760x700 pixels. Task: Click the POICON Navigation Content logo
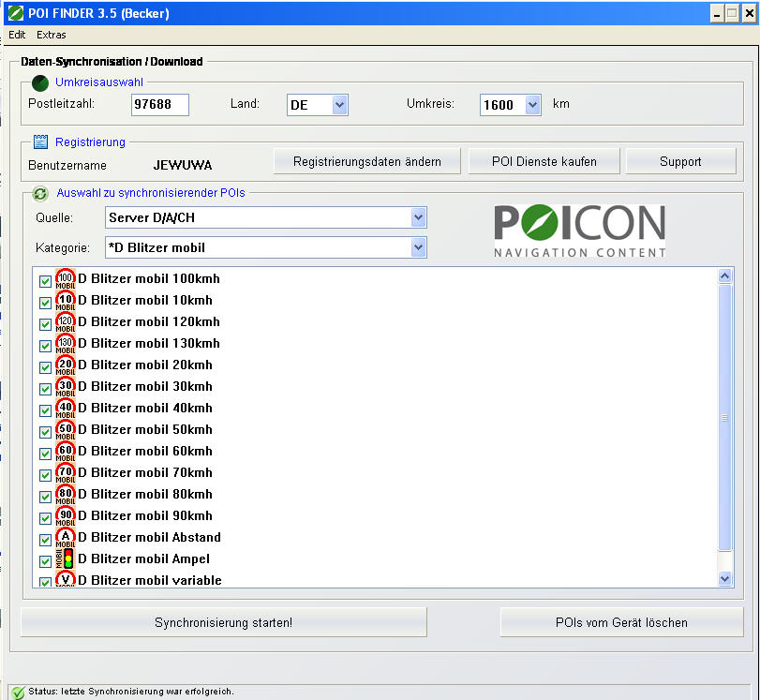click(x=579, y=231)
